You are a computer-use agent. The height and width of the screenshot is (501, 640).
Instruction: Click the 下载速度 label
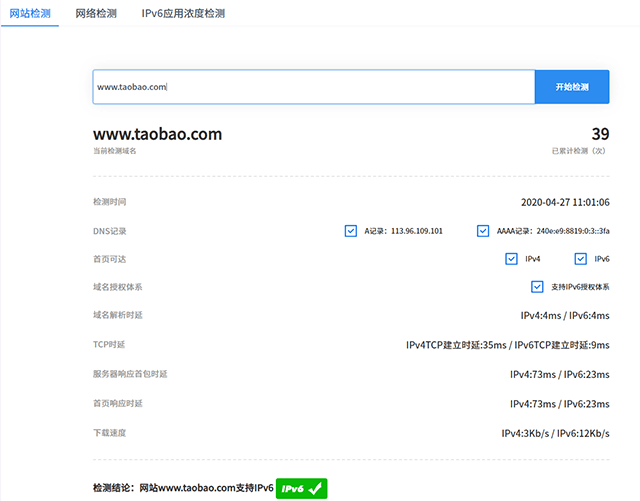pyautogui.click(x=109, y=433)
